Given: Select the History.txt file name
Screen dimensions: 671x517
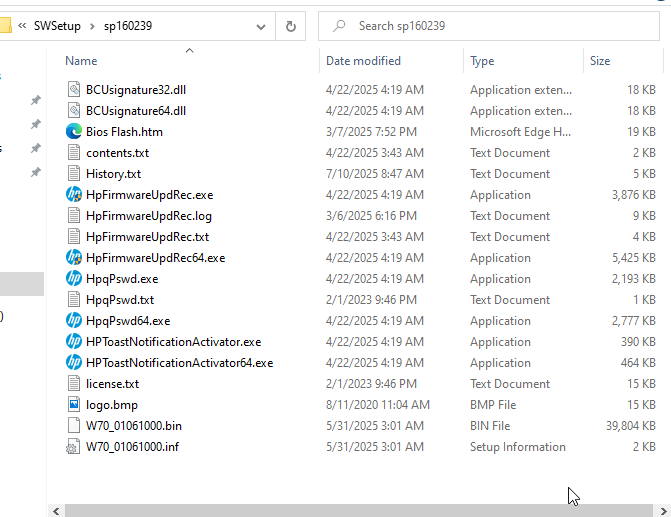Looking at the screenshot, I should (x=113, y=173).
